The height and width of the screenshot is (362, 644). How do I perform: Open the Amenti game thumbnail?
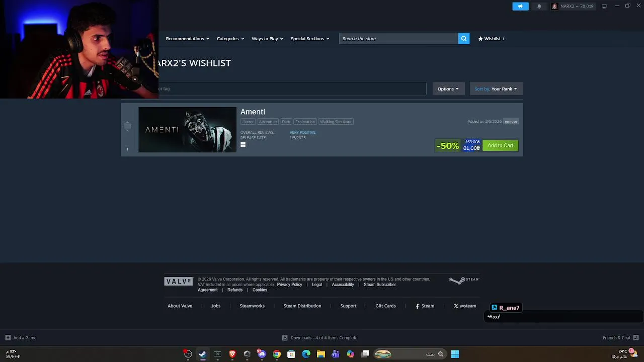click(x=187, y=130)
